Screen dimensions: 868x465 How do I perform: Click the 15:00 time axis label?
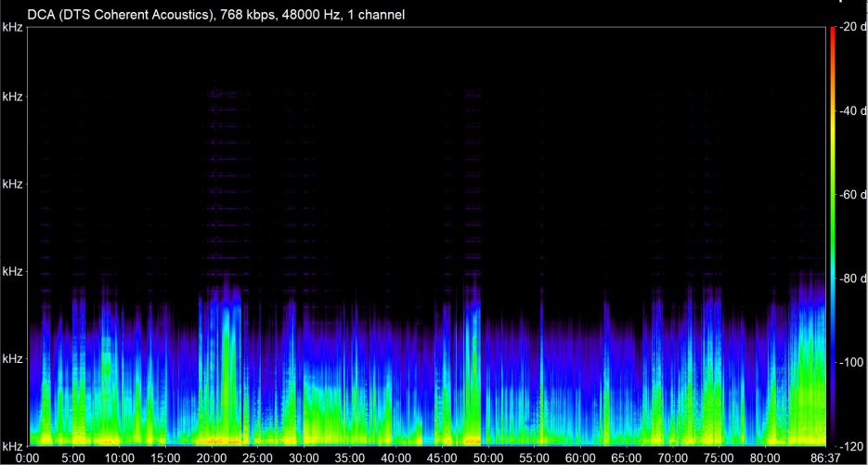tap(165, 459)
